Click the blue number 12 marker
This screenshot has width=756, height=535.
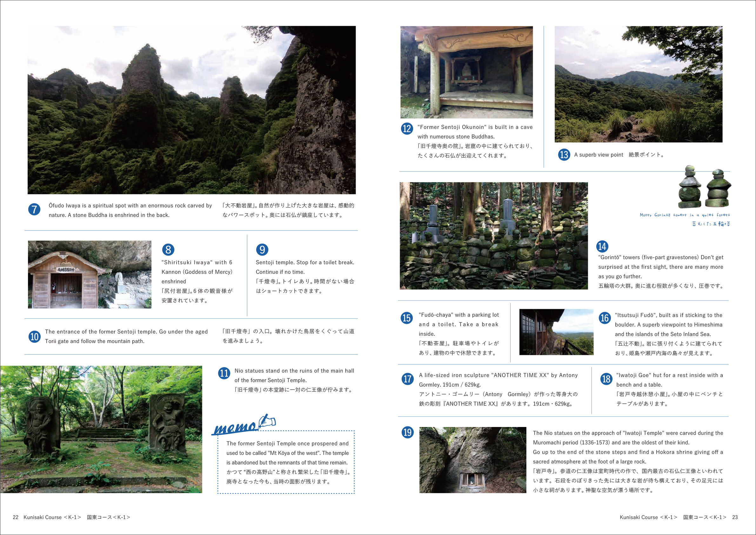[407, 128]
